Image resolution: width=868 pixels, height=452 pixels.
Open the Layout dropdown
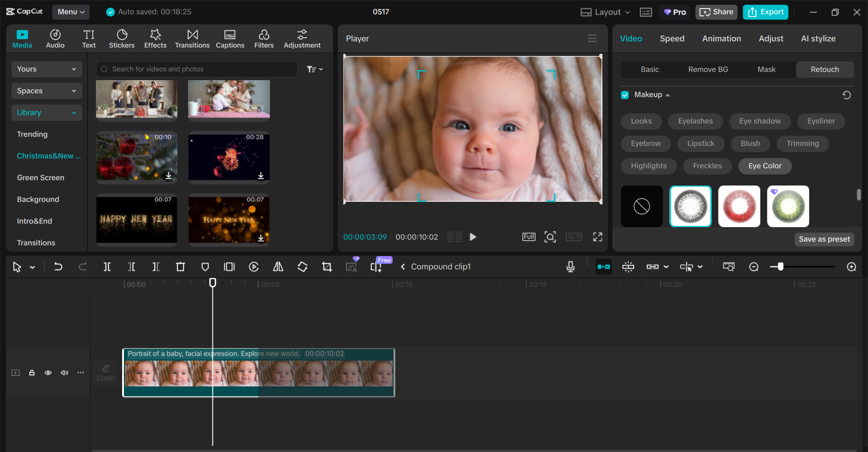[x=604, y=12]
